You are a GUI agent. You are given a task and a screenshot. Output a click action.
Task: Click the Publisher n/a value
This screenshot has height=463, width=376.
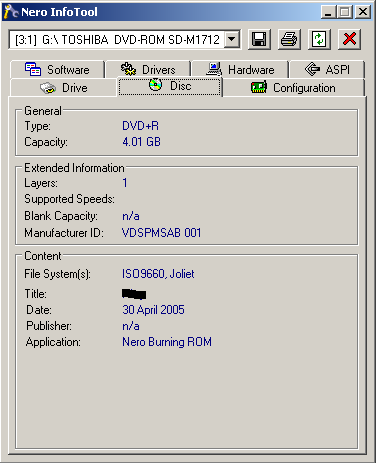coord(131,326)
